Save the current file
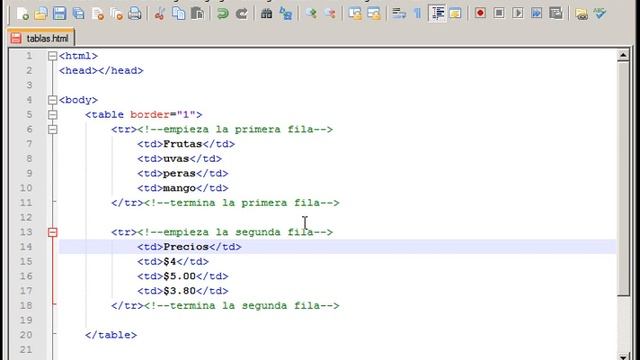The width and height of the screenshot is (640, 360). 60,13
